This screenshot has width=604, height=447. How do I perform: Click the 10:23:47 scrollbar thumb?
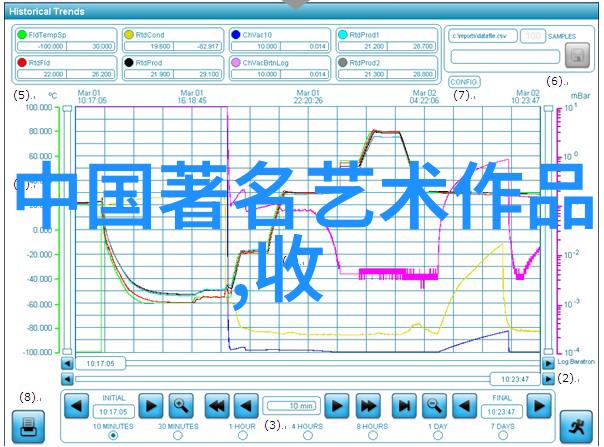(x=515, y=380)
